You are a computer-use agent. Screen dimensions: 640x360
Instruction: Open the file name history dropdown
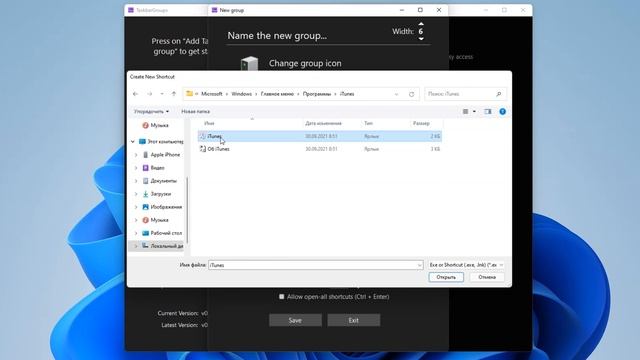point(420,265)
